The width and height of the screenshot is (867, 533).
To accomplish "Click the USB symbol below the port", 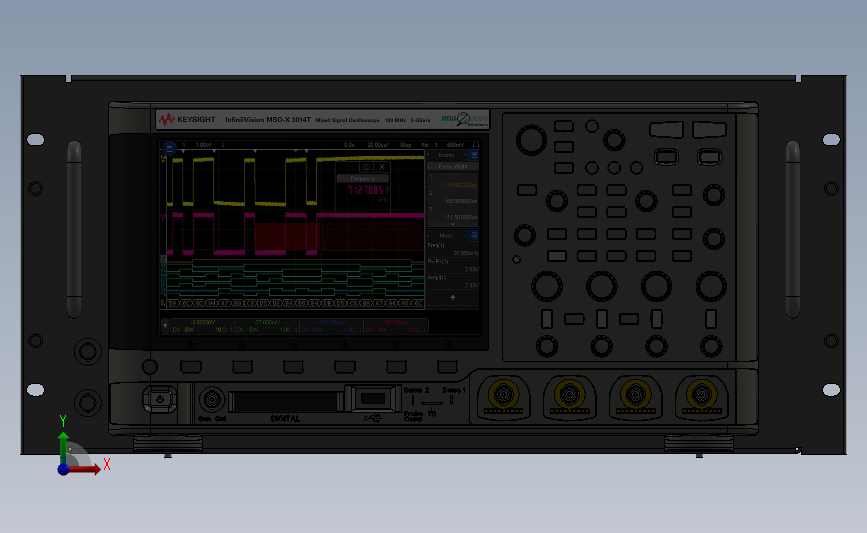I will click(373, 419).
